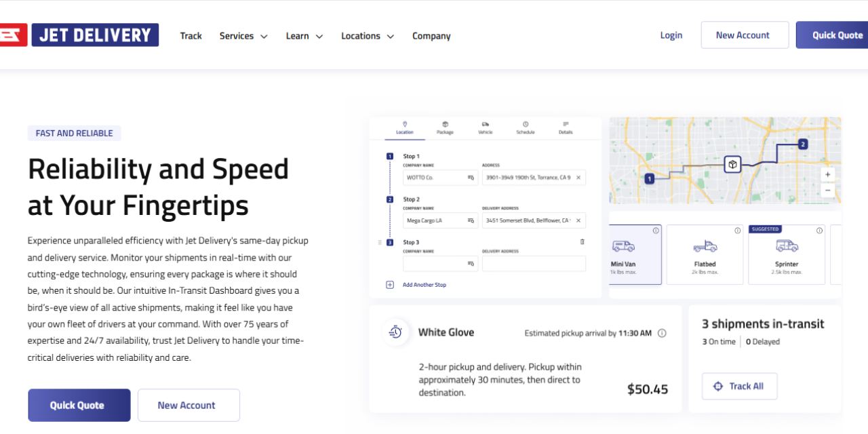This screenshot has width=868, height=434.
Task: Select the Details step icon
Action: [x=566, y=123]
